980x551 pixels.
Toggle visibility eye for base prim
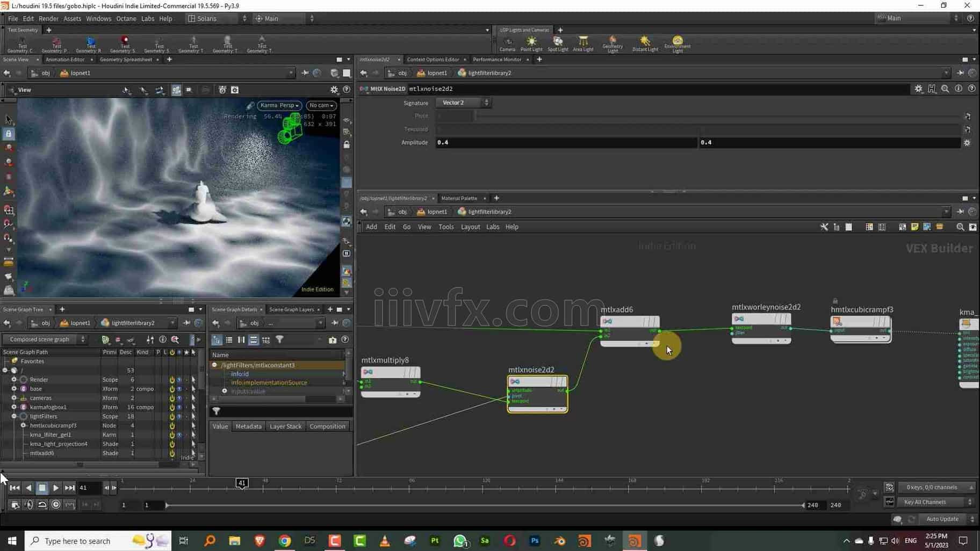179,389
